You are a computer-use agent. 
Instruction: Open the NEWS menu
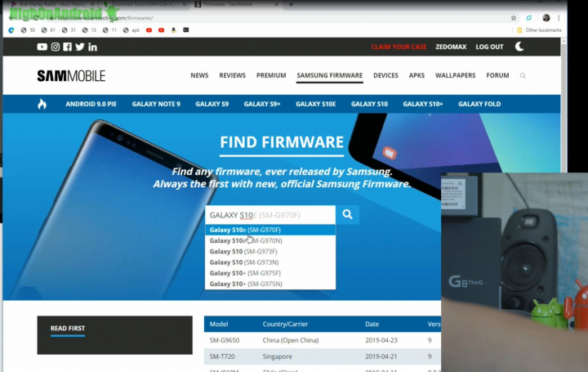(x=199, y=75)
